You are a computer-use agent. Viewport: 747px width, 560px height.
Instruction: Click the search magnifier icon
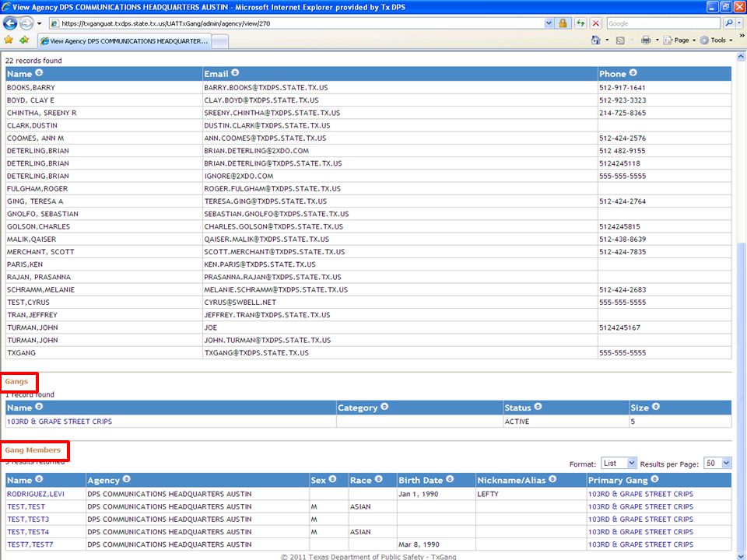point(729,23)
